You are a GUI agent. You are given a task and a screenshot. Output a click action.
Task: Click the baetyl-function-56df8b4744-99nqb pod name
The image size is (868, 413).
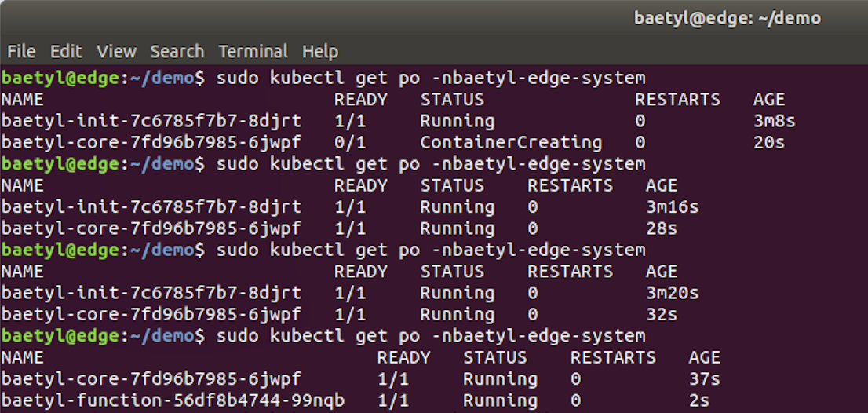coord(173,400)
